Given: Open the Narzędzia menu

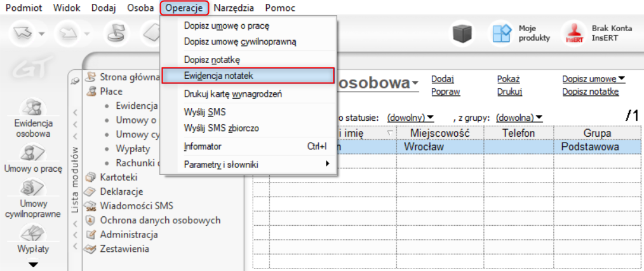Looking at the screenshot, I should coord(234,8).
